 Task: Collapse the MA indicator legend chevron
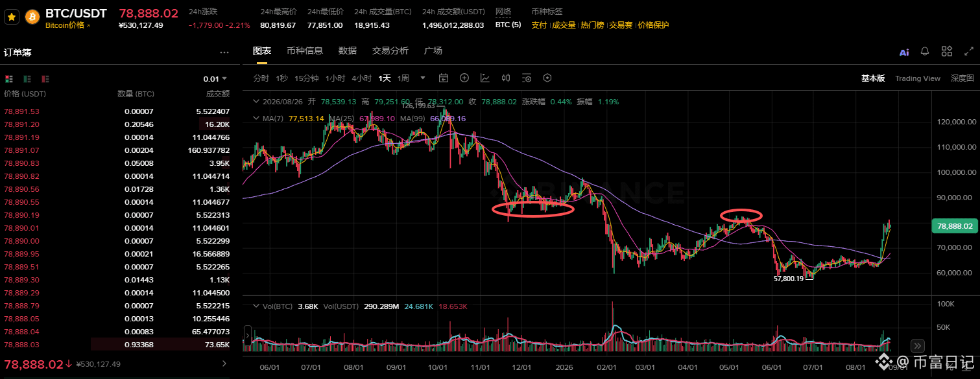256,119
